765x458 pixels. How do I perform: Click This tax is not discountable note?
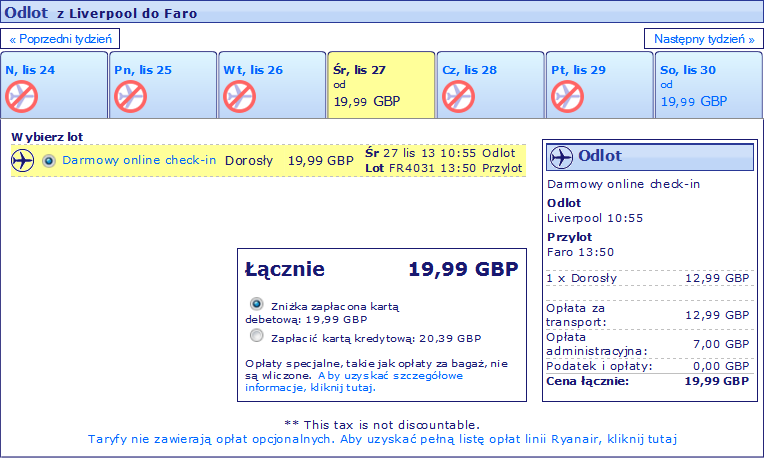point(382,425)
